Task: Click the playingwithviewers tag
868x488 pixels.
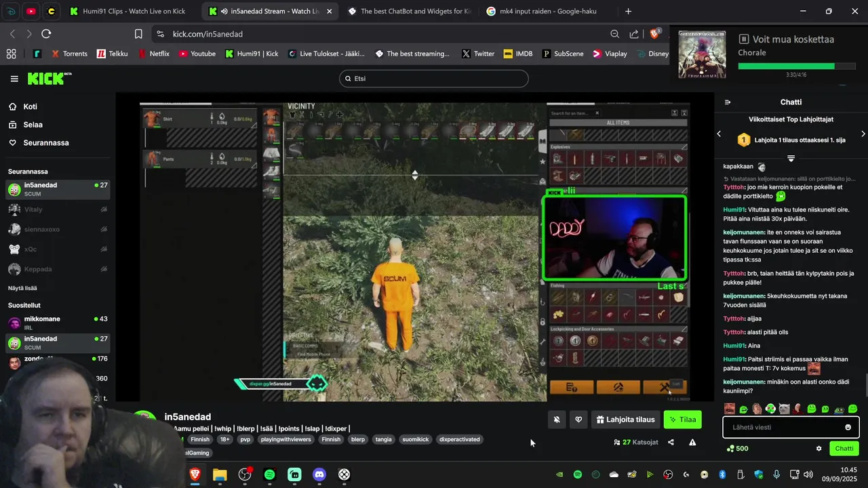Action: 285,439
